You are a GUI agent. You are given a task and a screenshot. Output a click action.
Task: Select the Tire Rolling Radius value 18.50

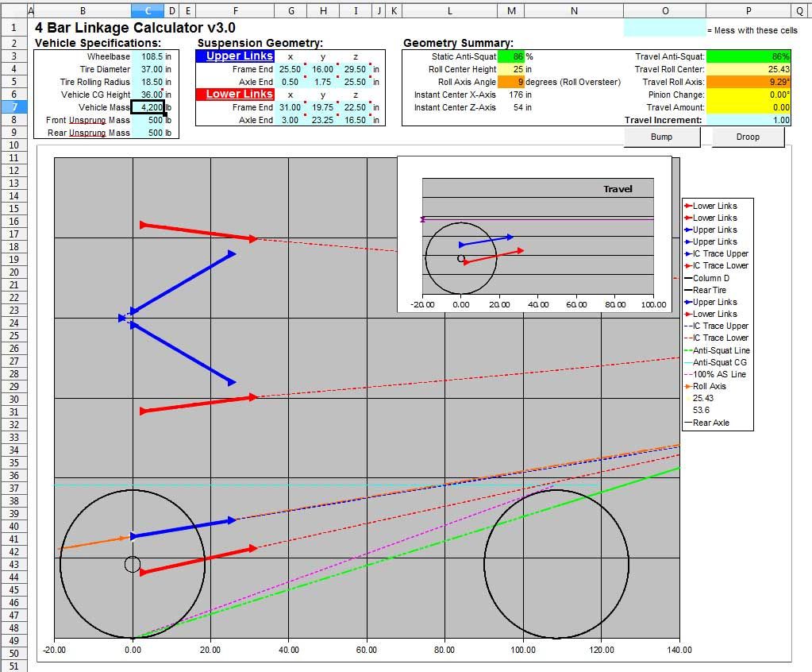(x=148, y=82)
